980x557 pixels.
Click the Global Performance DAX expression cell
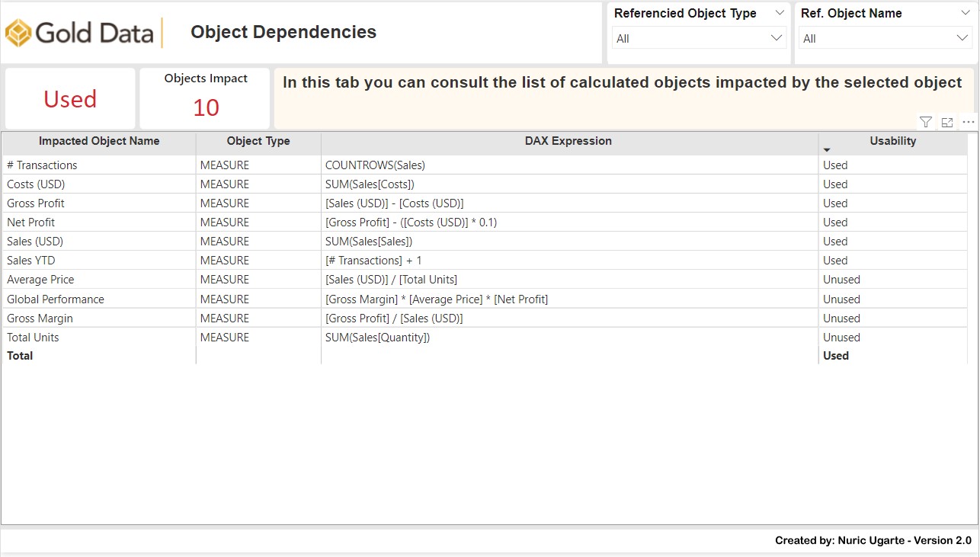436,299
